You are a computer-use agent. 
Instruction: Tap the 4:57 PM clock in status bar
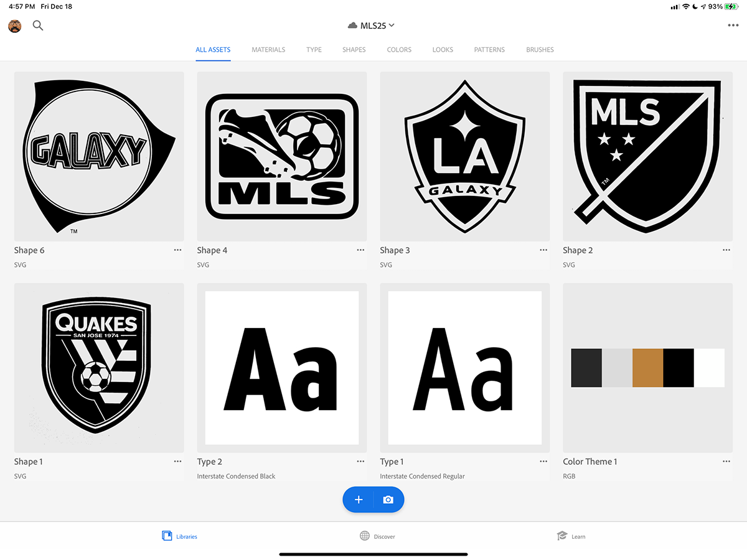click(x=22, y=6)
